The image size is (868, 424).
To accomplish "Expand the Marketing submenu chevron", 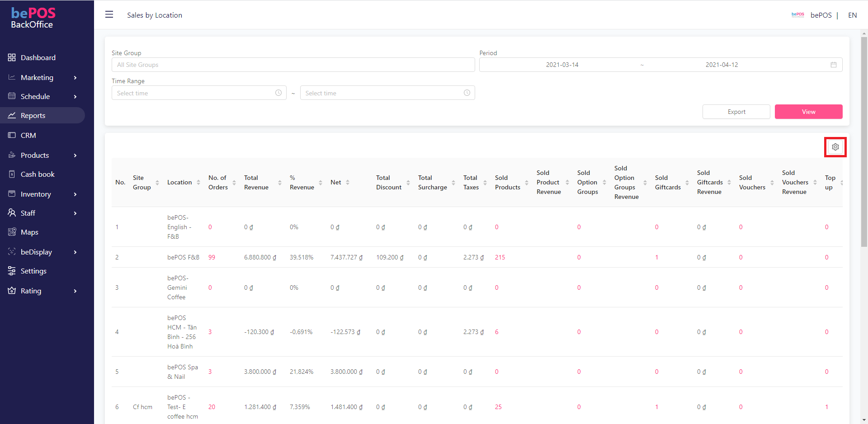I will click(x=75, y=78).
